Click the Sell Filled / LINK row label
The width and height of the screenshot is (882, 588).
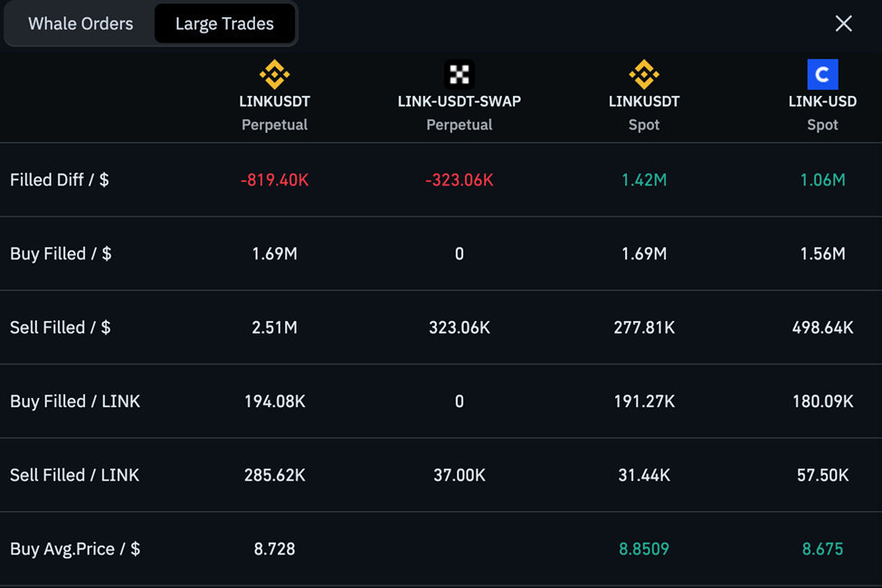pos(75,475)
